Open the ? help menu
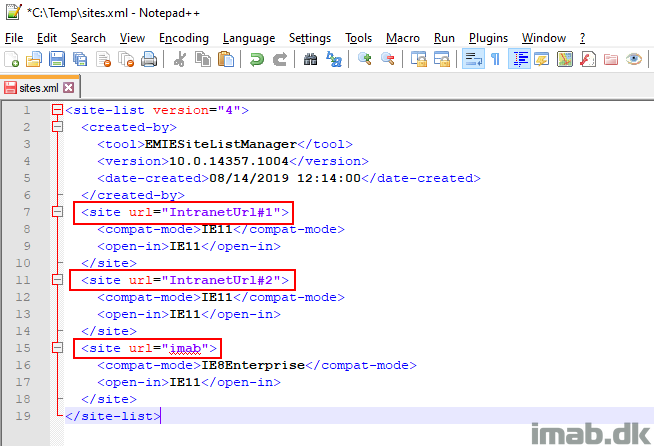Screen dimensions: 654x446 tap(583, 38)
